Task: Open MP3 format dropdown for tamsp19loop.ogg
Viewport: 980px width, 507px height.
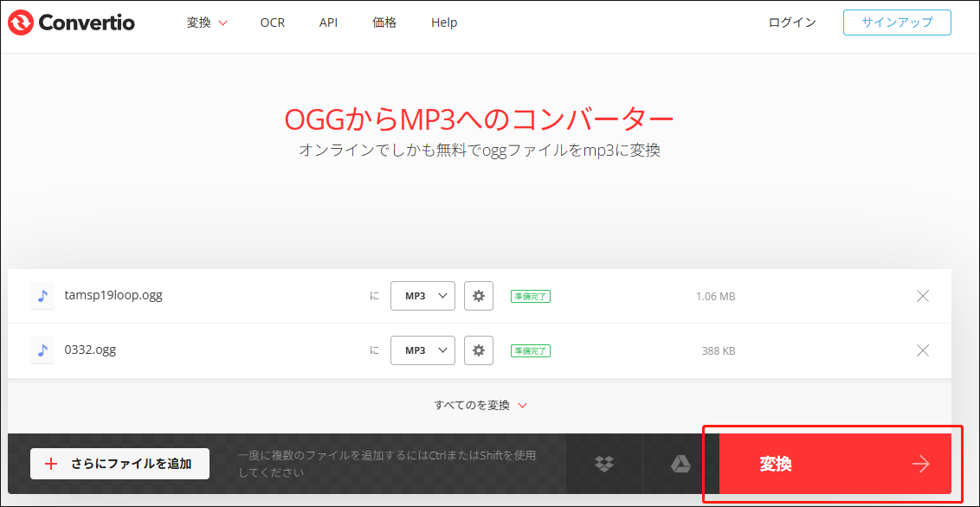Action: click(423, 296)
